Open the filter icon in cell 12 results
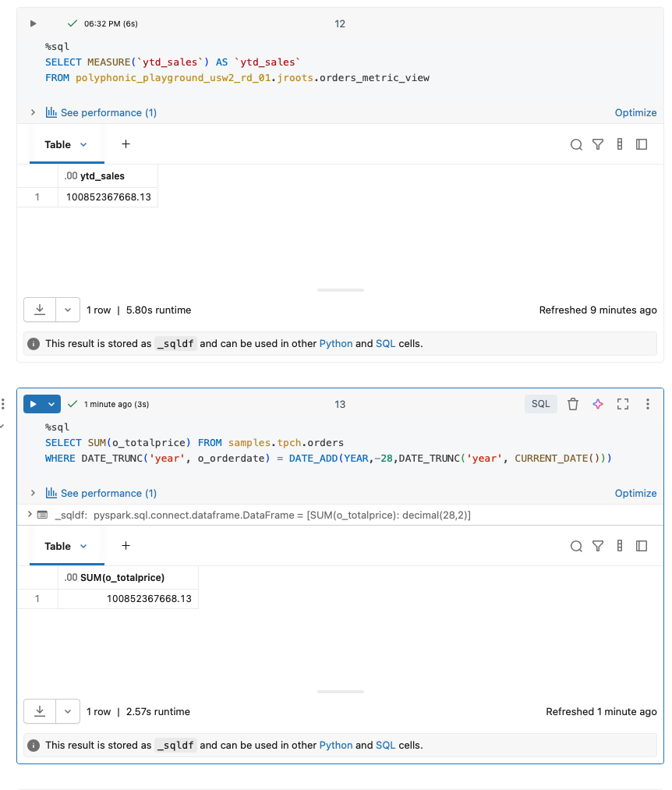Viewport: 672px width, 790px height. click(598, 144)
